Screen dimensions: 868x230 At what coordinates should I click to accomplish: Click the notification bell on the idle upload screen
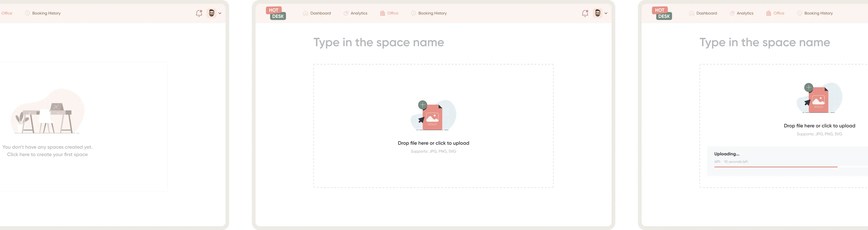(585, 14)
